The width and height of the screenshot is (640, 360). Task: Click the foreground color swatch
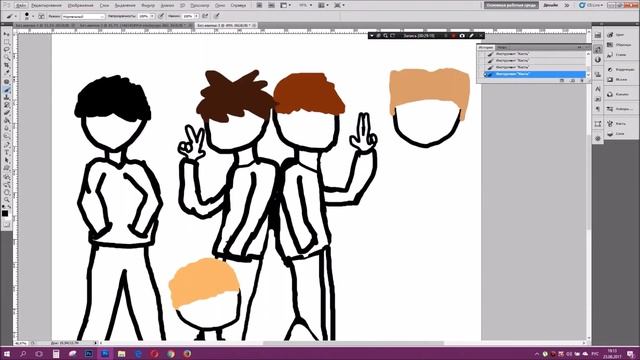tap(5, 213)
